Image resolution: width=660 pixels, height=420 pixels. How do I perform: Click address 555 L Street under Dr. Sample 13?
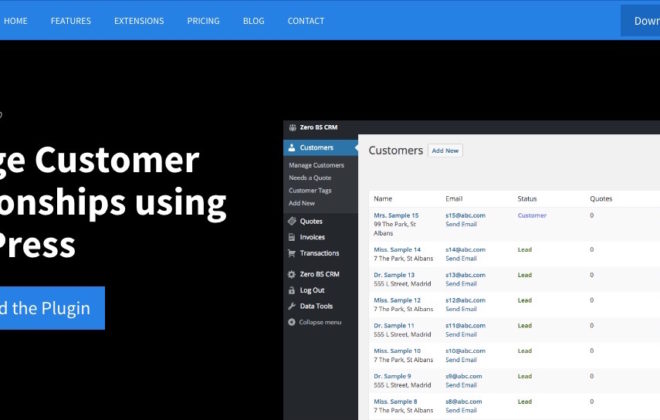(x=402, y=284)
